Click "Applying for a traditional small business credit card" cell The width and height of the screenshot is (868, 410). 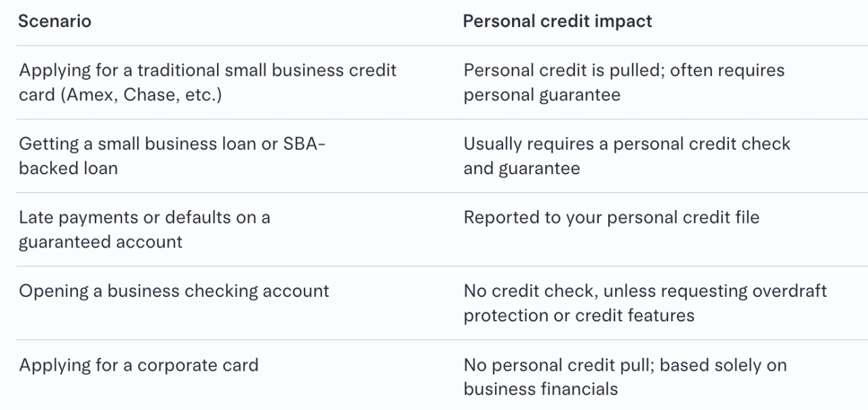point(207,70)
